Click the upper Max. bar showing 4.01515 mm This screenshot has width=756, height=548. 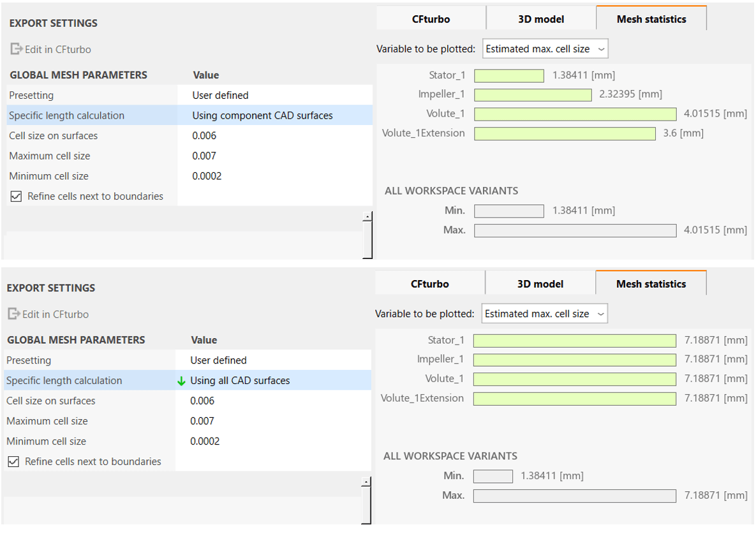click(575, 230)
